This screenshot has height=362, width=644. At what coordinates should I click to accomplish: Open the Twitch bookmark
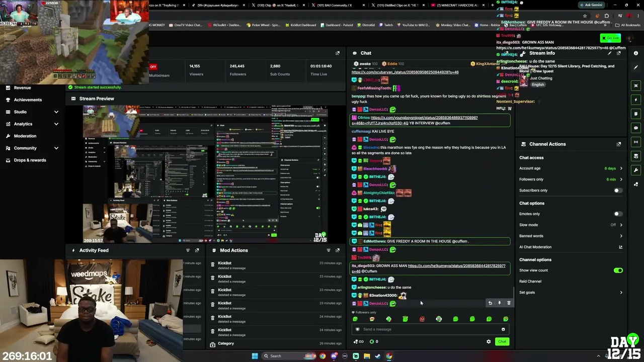coord(385,25)
